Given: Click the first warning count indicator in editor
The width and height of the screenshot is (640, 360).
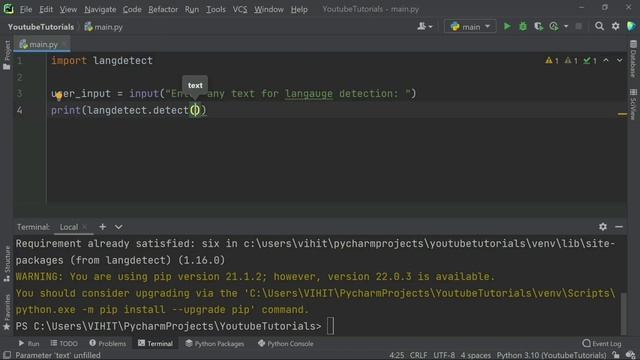Looking at the screenshot, I should [x=552, y=60].
